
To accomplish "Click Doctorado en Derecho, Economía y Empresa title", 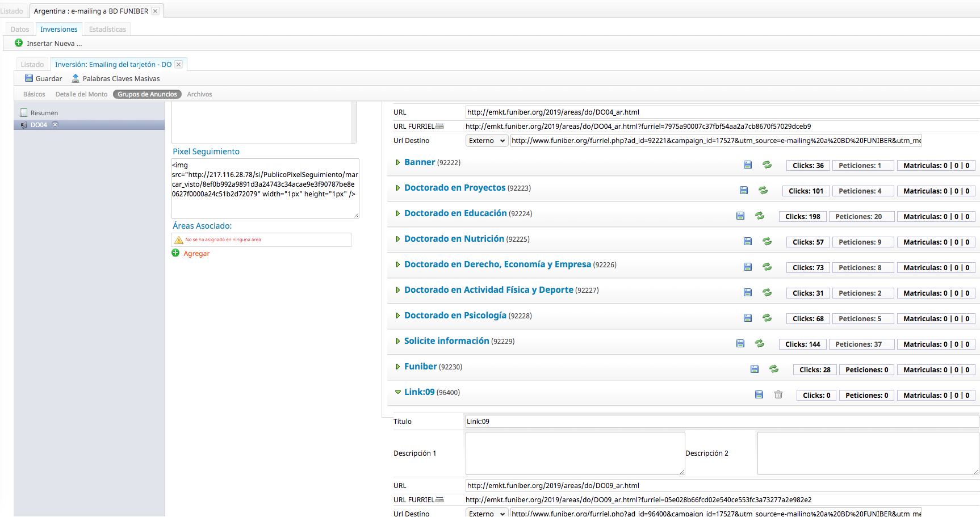I will (497, 264).
